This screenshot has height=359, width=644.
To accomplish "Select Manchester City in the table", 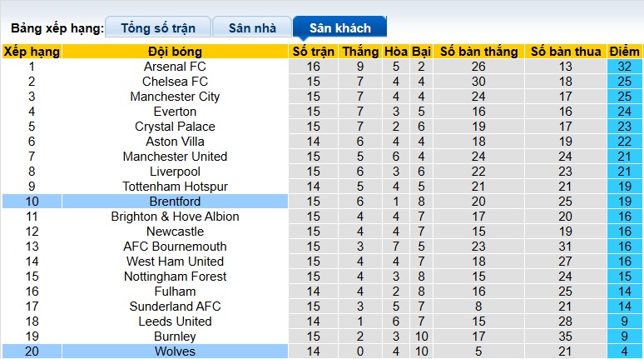I will (x=175, y=97).
